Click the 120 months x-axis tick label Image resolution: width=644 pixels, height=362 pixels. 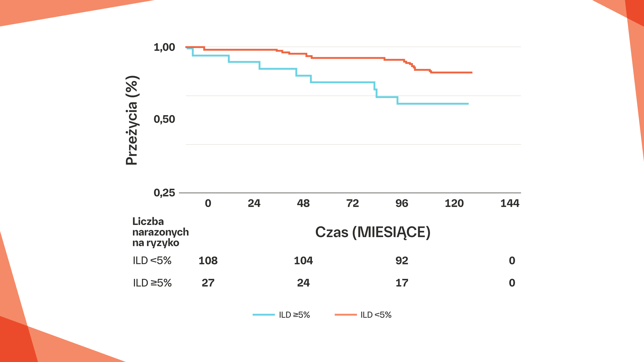point(454,203)
